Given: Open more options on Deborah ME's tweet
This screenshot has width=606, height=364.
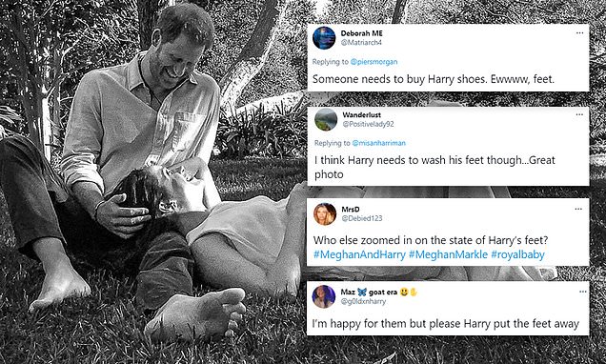Looking at the screenshot, I should [x=579, y=33].
